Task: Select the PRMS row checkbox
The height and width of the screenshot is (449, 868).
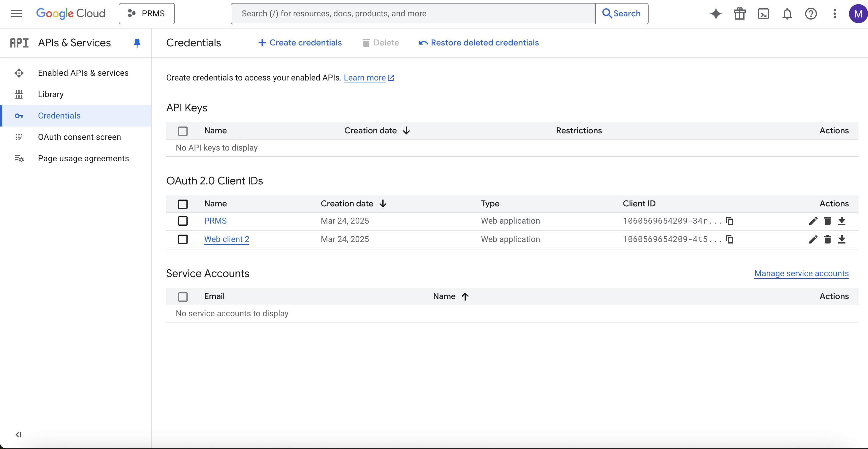Action: click(183, 221)
